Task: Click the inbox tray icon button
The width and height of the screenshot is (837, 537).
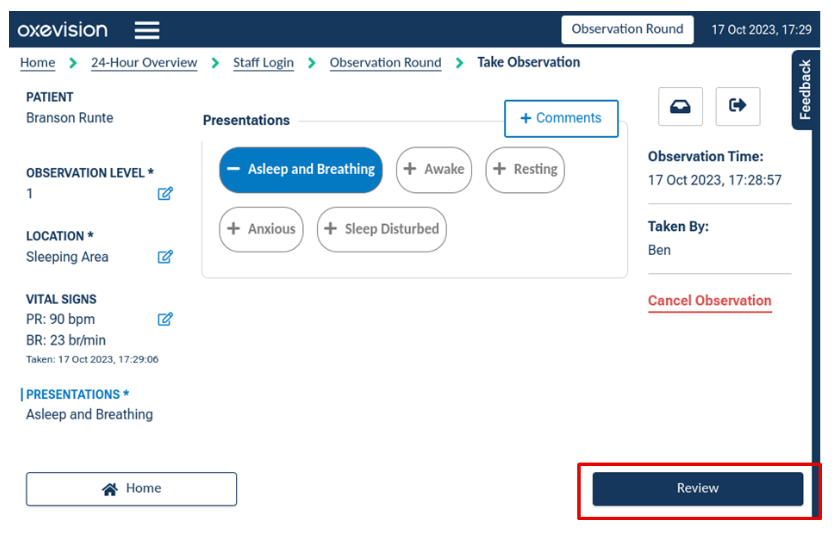Action: coord(680,106)
